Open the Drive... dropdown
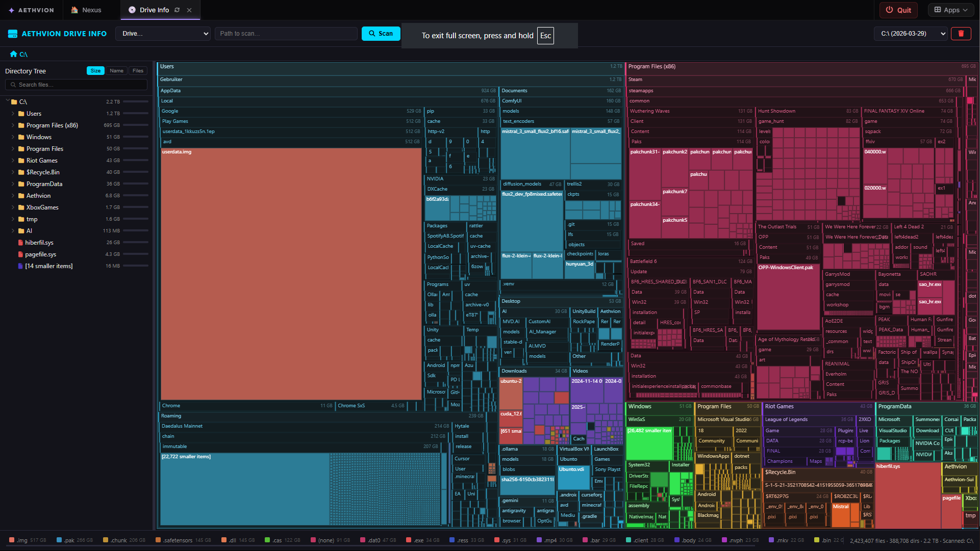980x551 pixels. pos(163,34)
